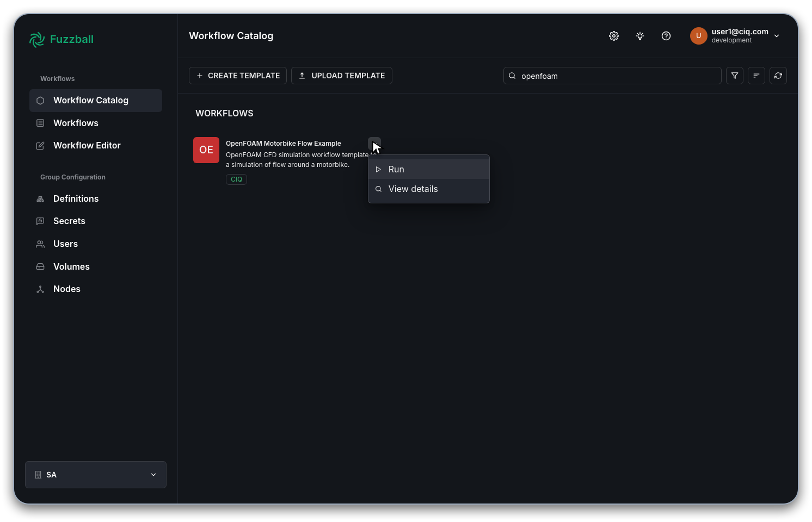This screenshot has height=522, width=812.
Task: Expand the user1@ciq.com account menu
Action: tap(735, 36)
